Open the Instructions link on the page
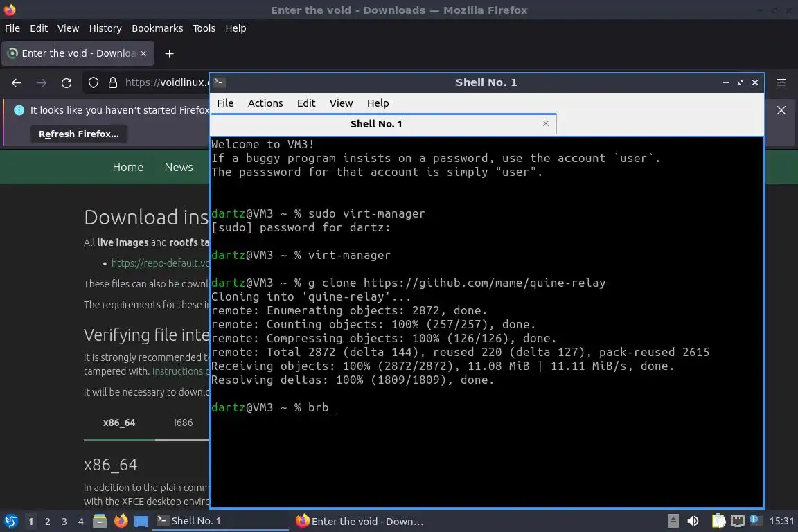The width and height of the screenshot is (798, 532). (180, 371)
